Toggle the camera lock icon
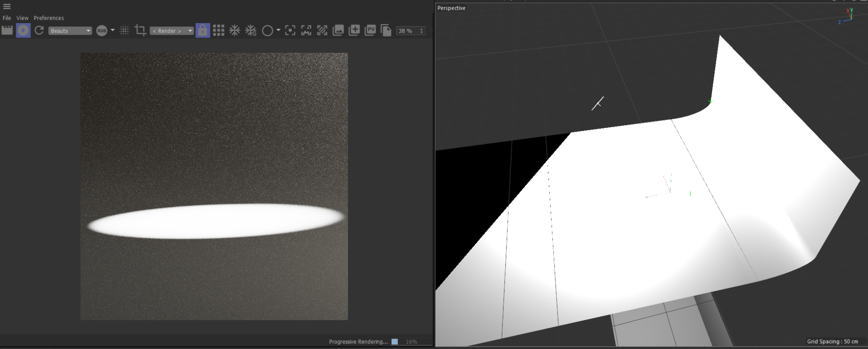868x349 pixels. (203, 31)
